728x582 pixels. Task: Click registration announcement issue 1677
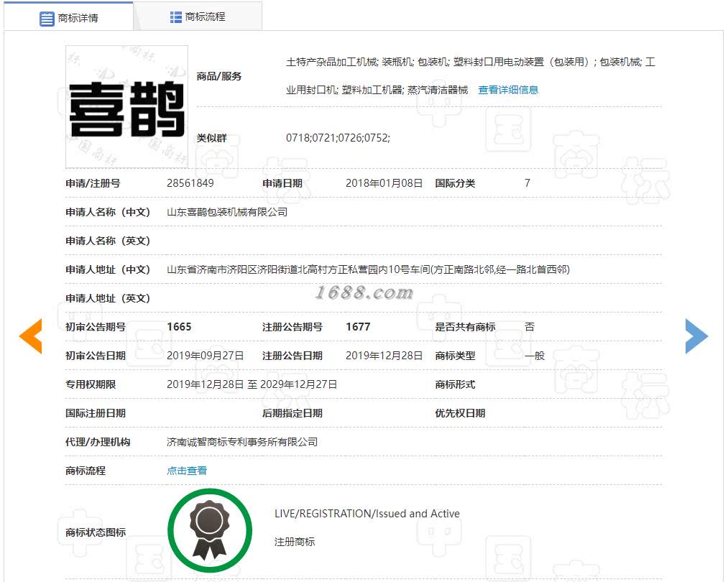tap(358, 327)
